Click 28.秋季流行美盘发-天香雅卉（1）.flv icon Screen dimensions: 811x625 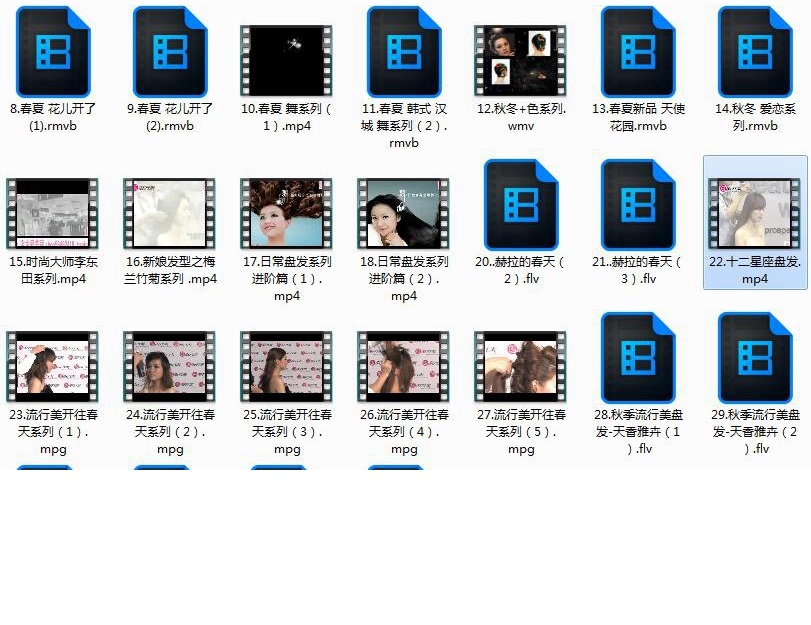point(637,358)
